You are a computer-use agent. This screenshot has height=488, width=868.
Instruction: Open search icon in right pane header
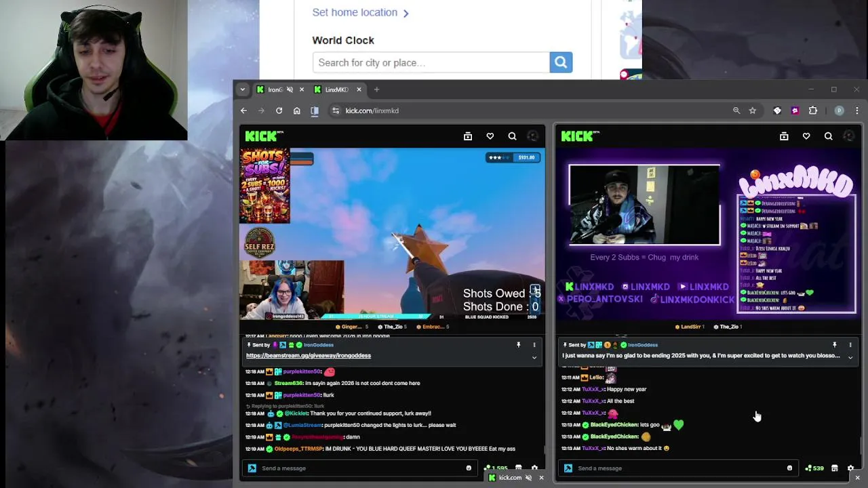(x=829, y=136)
